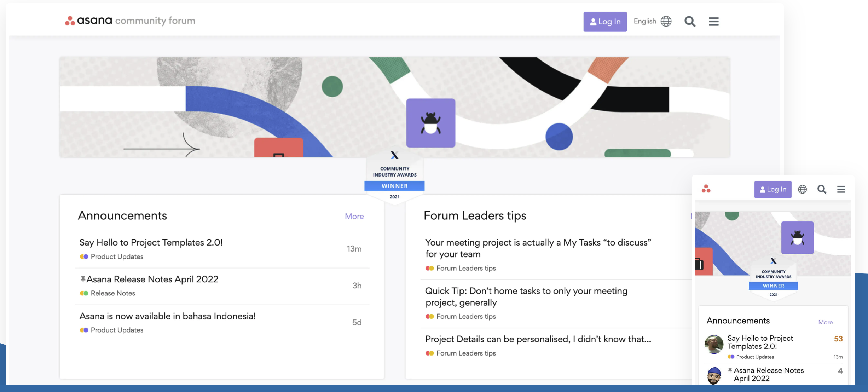Open the English language selector
This screenshot has height=392, width=868.
[x=645, y=21]
